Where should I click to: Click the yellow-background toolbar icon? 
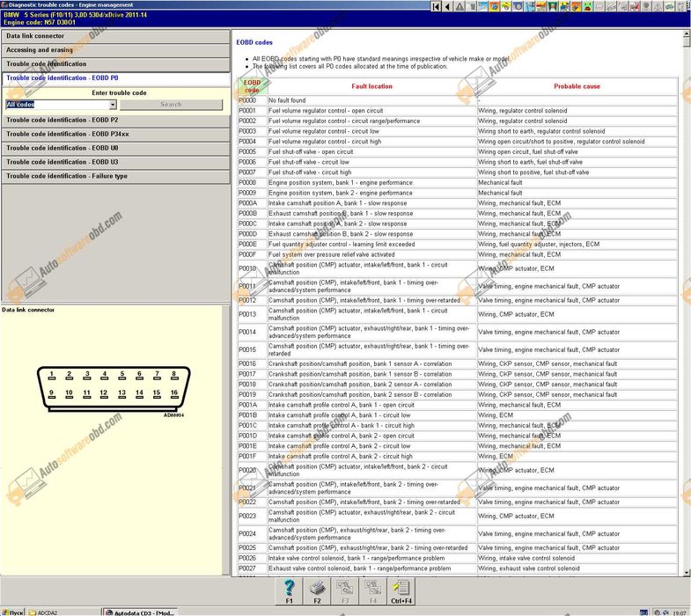[506, 7]
